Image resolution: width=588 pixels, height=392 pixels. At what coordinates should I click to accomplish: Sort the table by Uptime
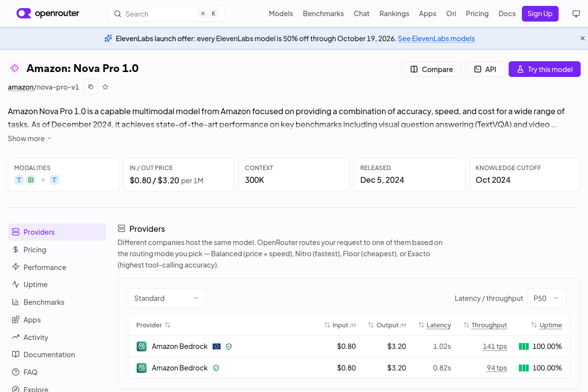click(x=546, y=325)
